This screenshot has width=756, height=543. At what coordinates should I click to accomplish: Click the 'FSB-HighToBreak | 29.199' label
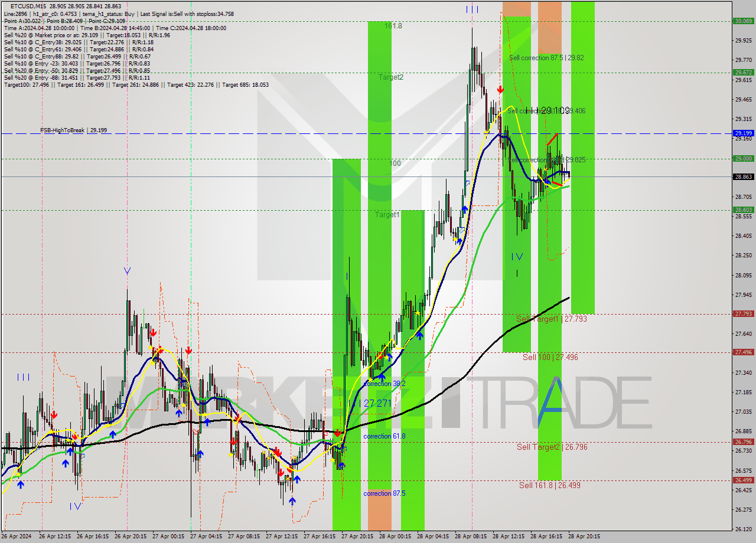point(74,130)
